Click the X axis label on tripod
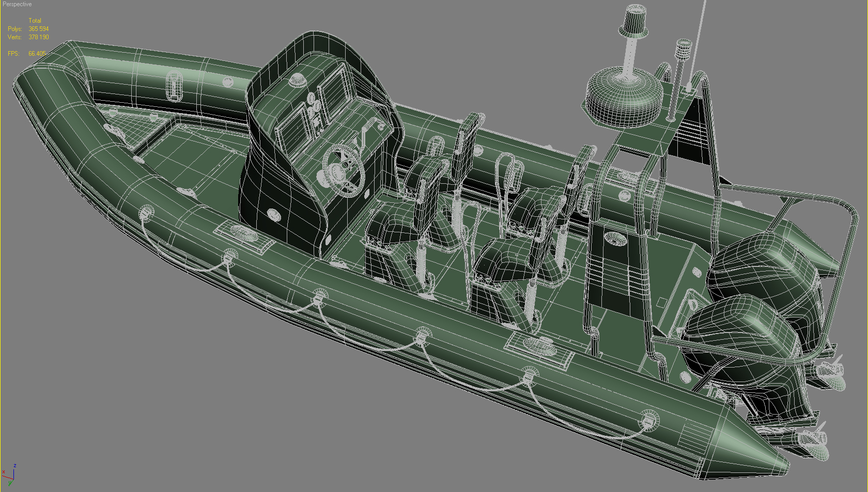Viewport: 868px width, 492px height. [4, 472]
